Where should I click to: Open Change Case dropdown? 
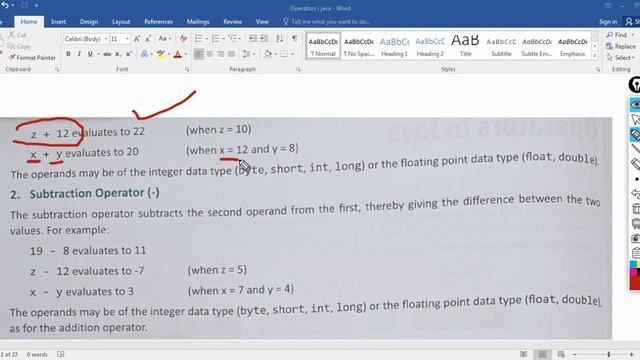point(164,39)
